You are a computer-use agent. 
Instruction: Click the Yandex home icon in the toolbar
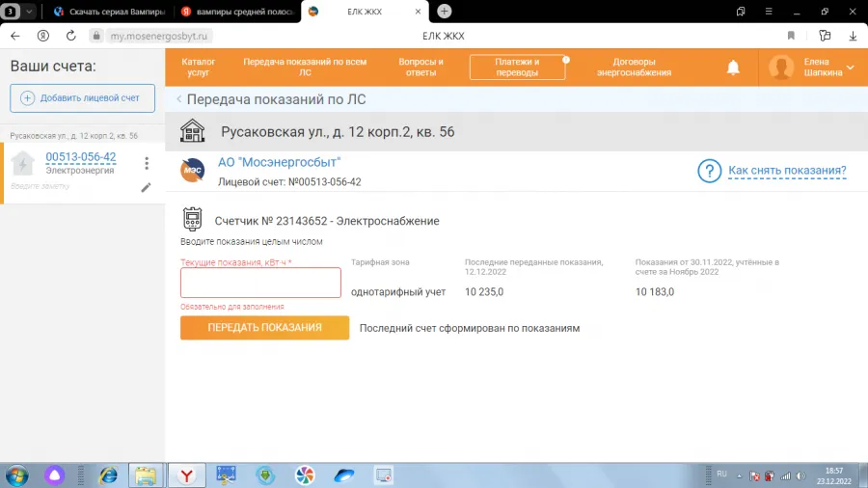[42, 36]
